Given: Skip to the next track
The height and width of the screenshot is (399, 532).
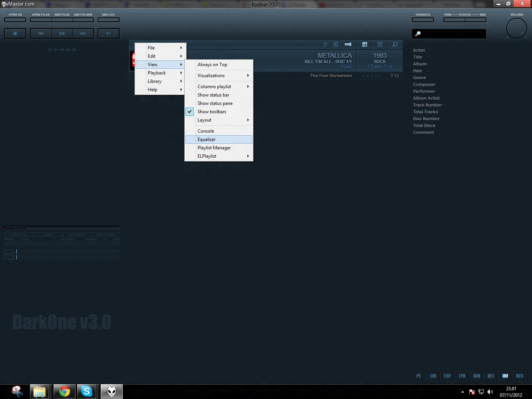Looking at the screenshot, I should coord(83,33).
